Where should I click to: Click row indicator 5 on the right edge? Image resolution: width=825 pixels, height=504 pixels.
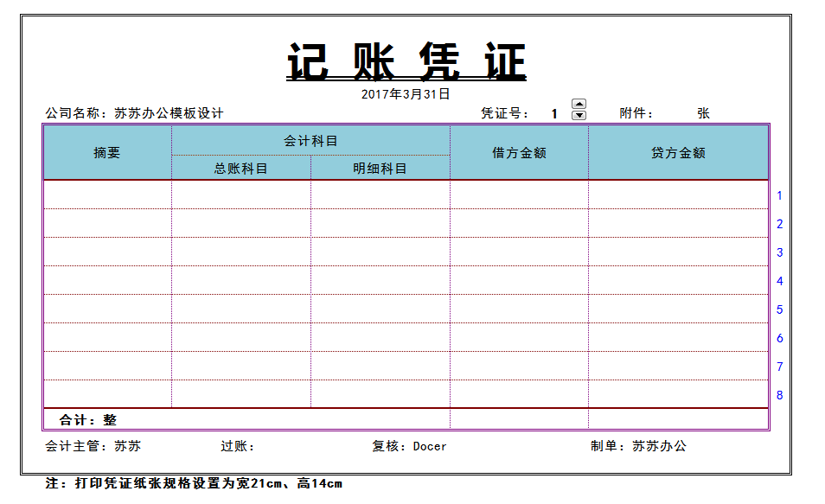coord(781,309)
